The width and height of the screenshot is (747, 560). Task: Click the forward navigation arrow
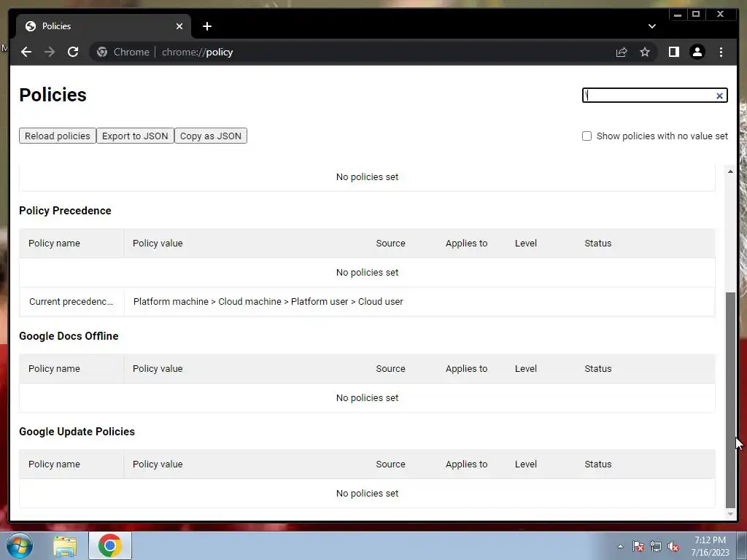coord(50,52)
